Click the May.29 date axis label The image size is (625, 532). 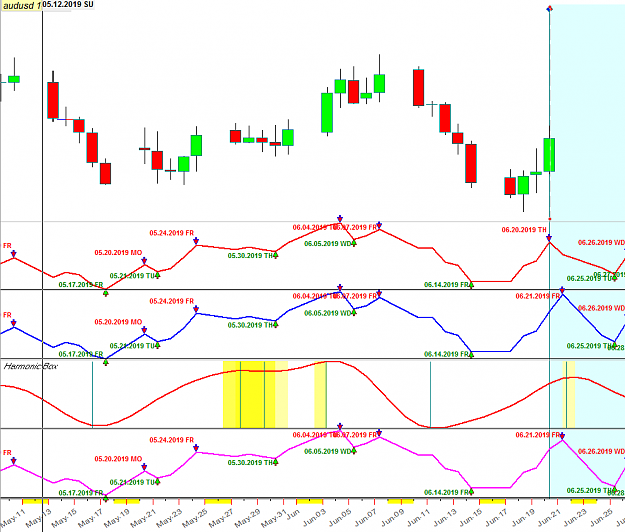coord(248,517)
